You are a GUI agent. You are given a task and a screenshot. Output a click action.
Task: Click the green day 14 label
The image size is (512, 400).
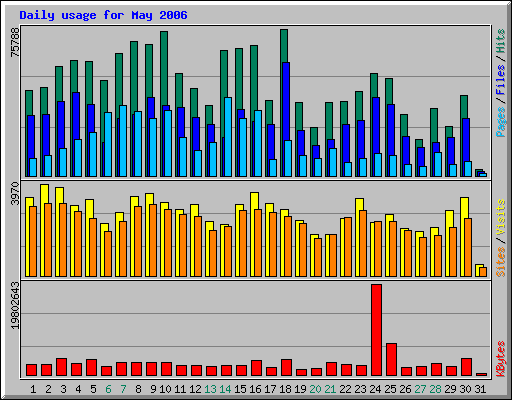[225, 389]
